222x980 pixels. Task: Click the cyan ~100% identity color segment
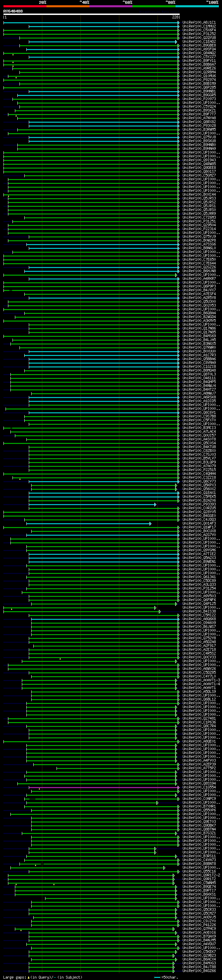pos(197,7)
